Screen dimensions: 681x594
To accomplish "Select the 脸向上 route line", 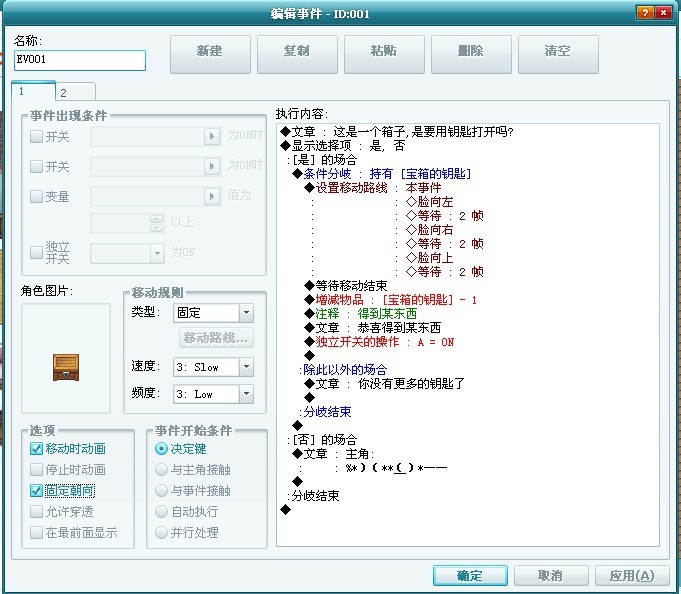I will [430, 257].
